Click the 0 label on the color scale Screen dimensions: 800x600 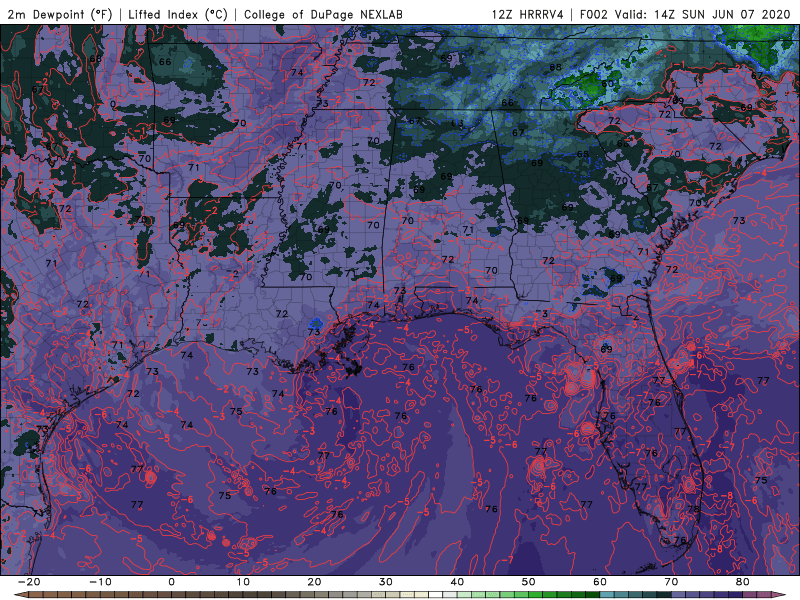point(171,582)
